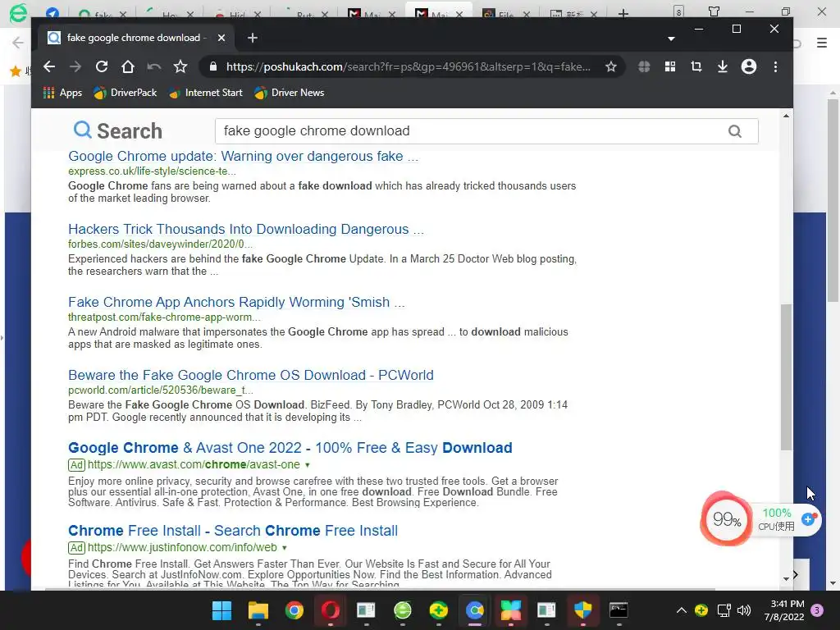The image size is (840, 630).
Task: Open File Explorer from taskbar
Action: coord(258,610)
